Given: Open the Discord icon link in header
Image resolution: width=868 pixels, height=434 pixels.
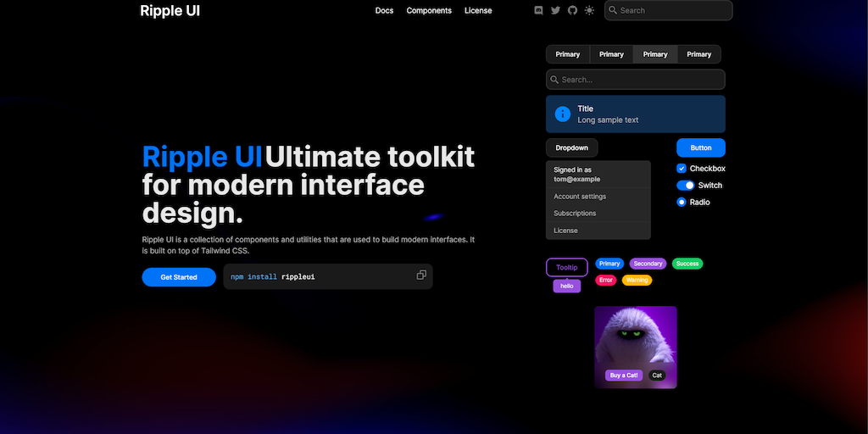Looking at the screenshot, I should (538, 10).
